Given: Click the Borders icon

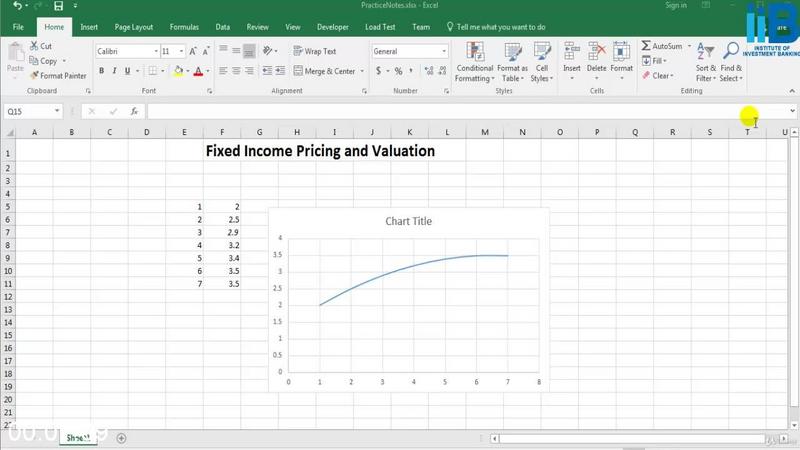Looking at the screenshot, I should tap(153, 71).
